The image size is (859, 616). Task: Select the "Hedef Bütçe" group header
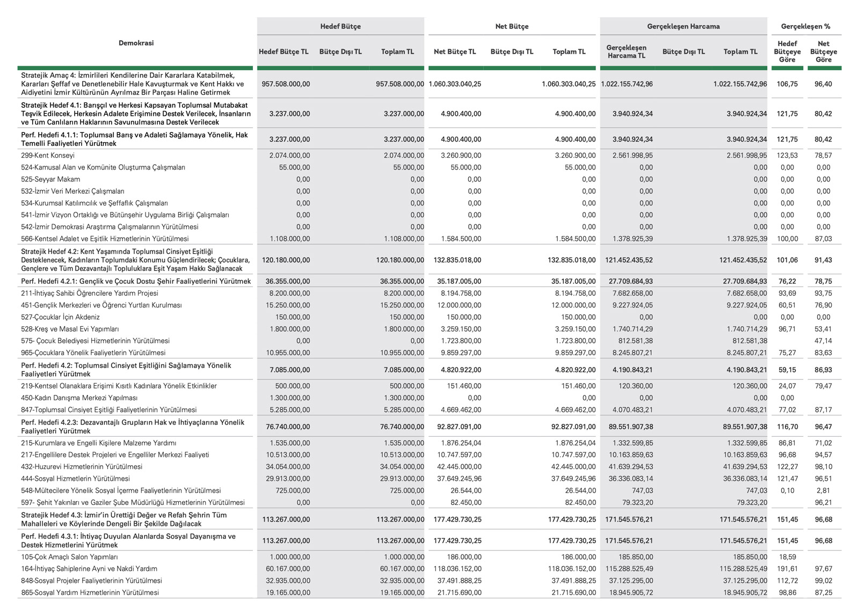tap(340, 26)
